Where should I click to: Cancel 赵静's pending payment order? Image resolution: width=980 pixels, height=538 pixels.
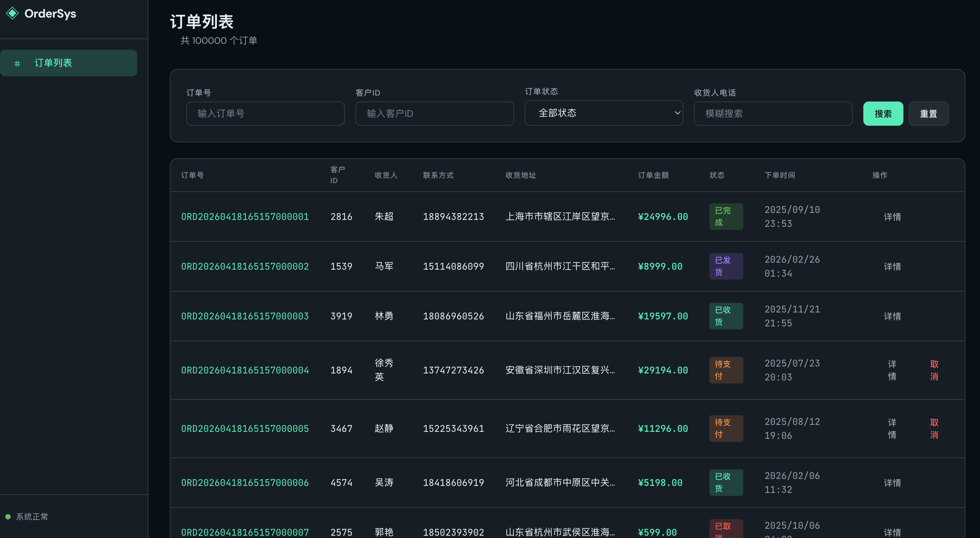[934, 428]
